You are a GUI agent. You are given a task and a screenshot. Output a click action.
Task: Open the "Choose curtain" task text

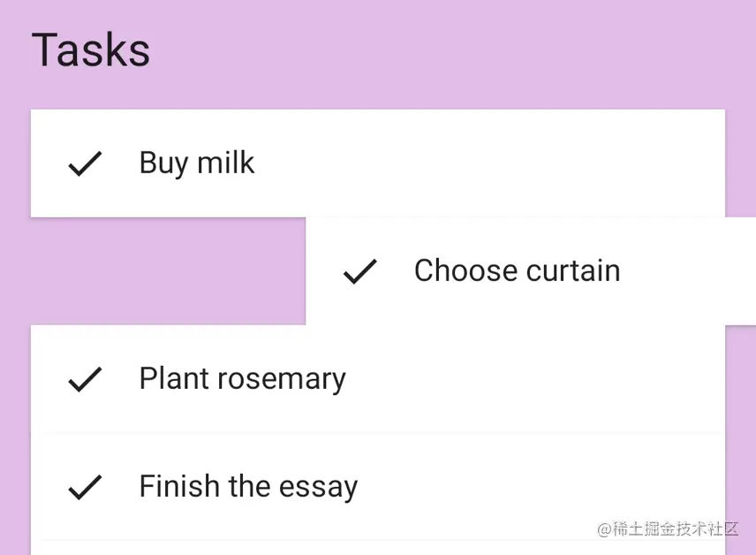[x=517, y=271]
